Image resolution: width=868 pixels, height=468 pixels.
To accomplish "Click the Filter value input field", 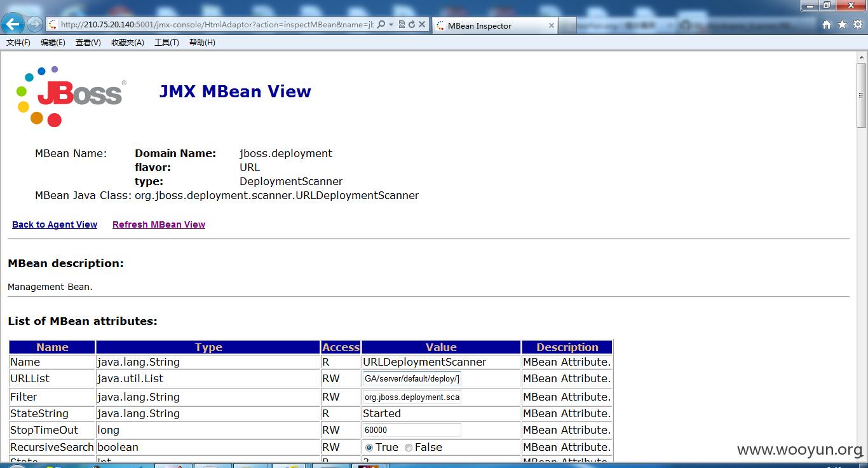I will (x=412, y=397).
